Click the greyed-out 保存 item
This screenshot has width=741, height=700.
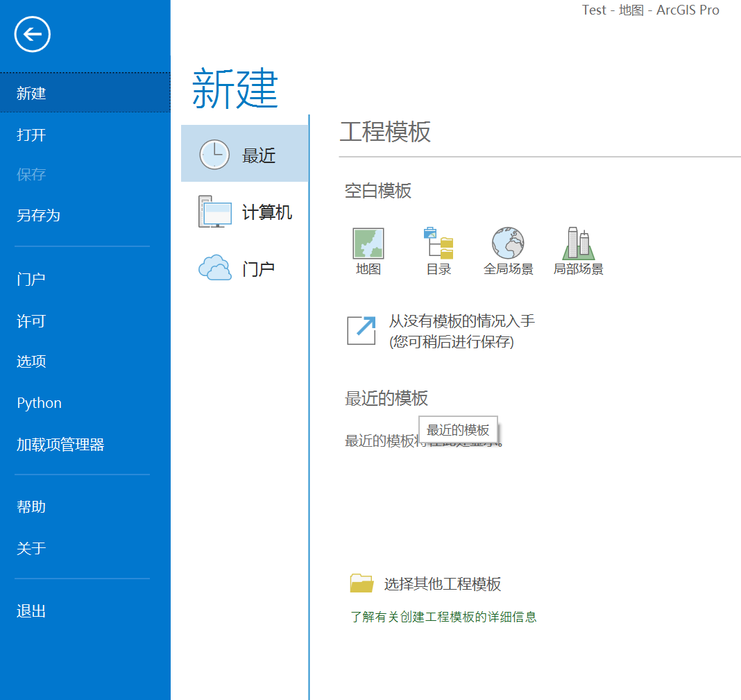[31, 174]
